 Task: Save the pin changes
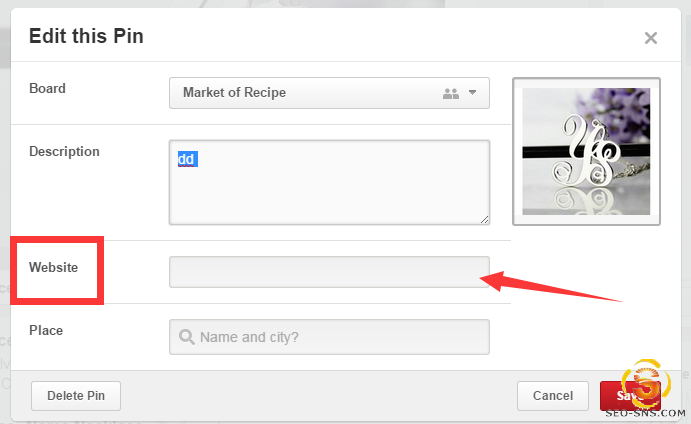pos(613,396)
